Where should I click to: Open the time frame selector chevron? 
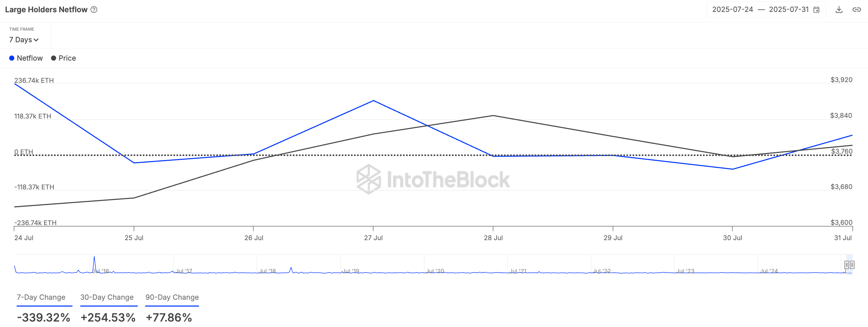[36, 40]
